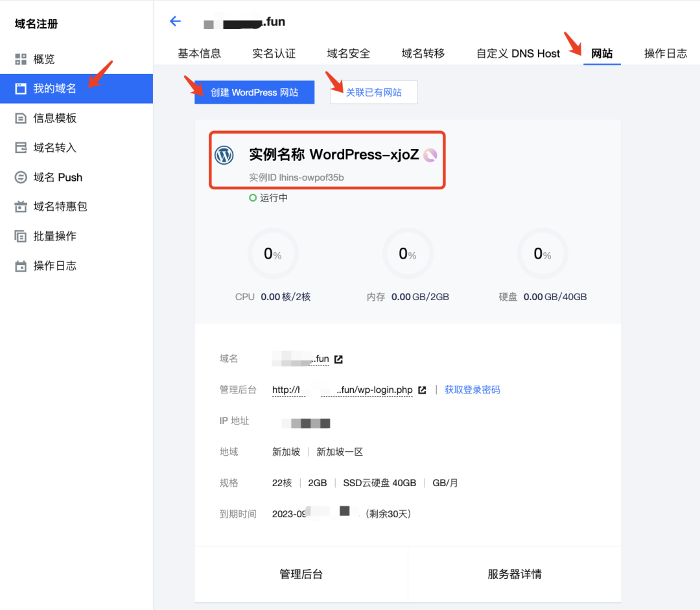
Task: Click the 获取登录密码 link
Action: (472, 390)
